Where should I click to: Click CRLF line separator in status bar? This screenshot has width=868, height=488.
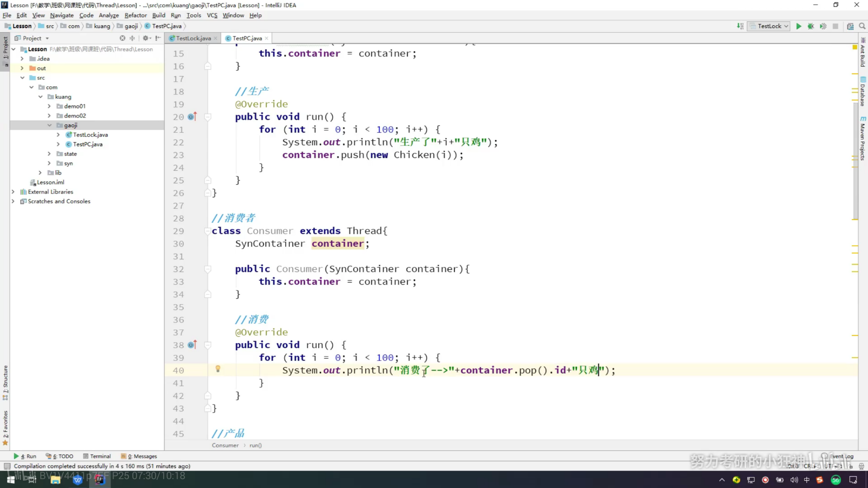(812, 466)
